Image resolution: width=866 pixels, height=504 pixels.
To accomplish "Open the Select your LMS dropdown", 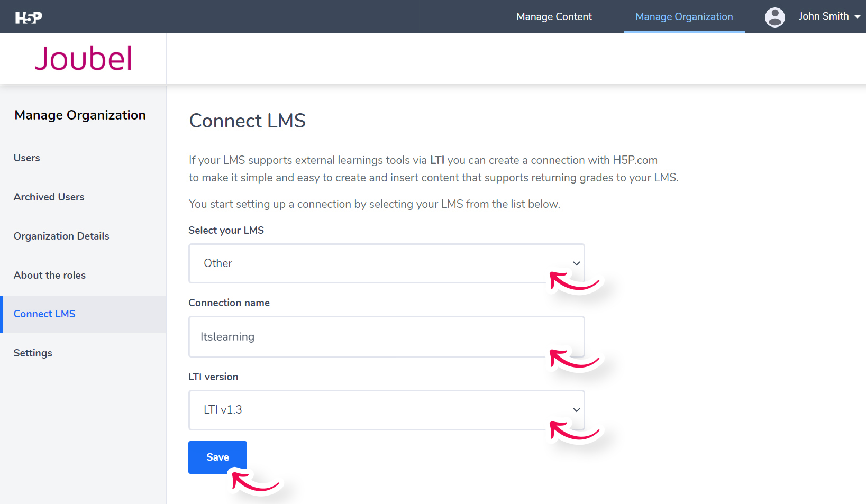I will pos(576,263).
